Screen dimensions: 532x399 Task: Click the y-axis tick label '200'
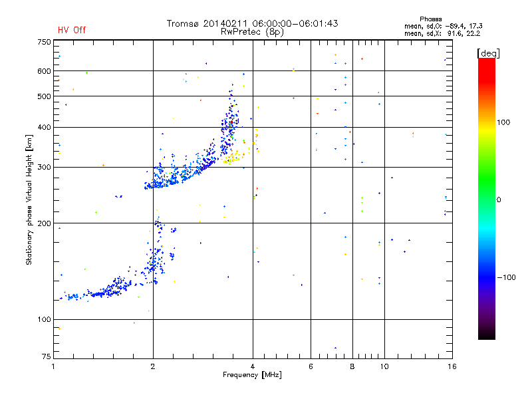point(44,223)
